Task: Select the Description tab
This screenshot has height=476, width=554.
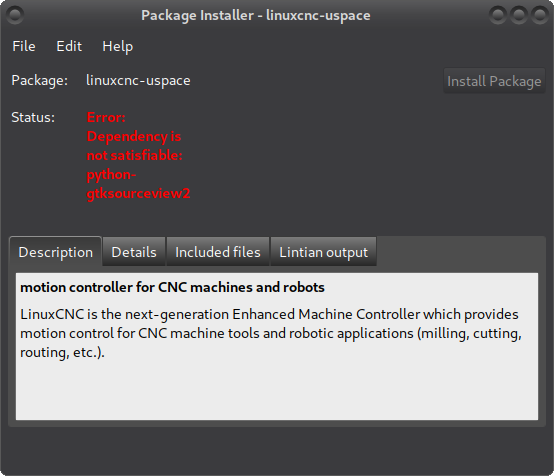Action: pyautogui.click(x=55, y=252)
